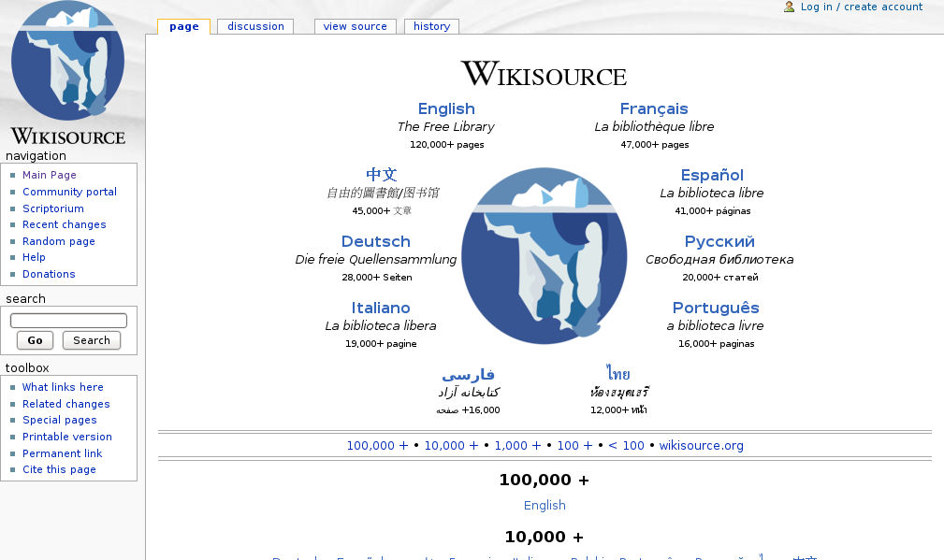Jump to the < 100 section link

pyautogui.click(x=626, y=446)
